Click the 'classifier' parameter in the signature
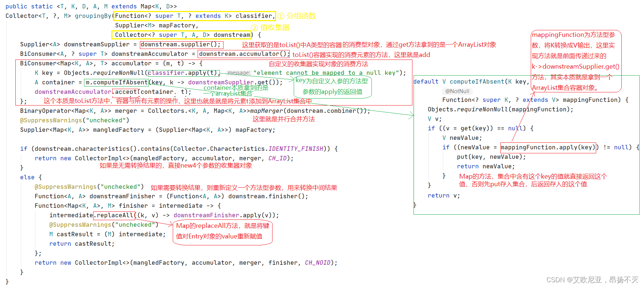Screen dimensions: 644x287 click(x=254, y=16)
